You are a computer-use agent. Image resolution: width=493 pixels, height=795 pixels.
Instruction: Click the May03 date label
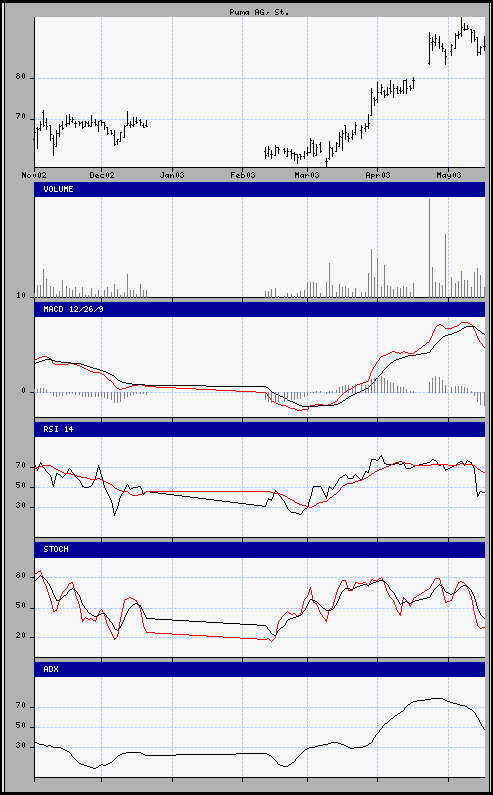[448, 175]
